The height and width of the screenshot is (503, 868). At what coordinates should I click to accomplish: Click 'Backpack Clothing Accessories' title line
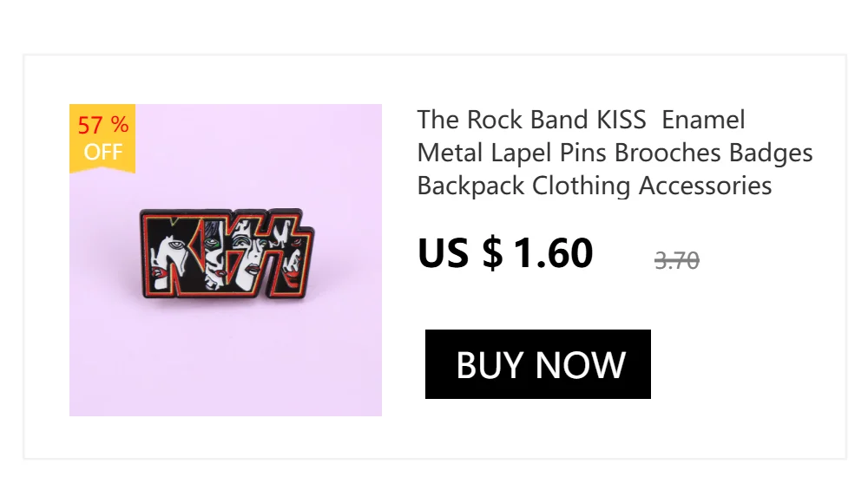[594, 186]
